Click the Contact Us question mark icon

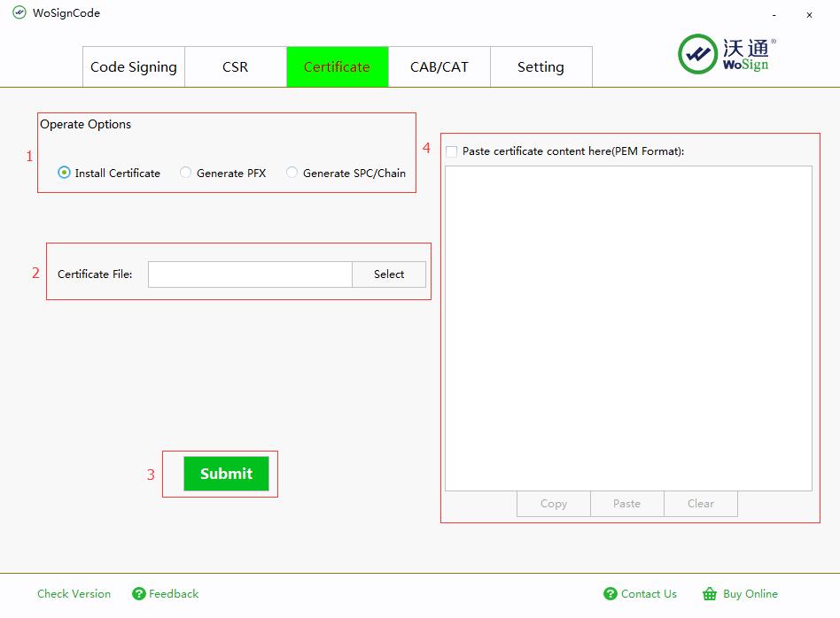pyautogui.click(x=610, y=594)
